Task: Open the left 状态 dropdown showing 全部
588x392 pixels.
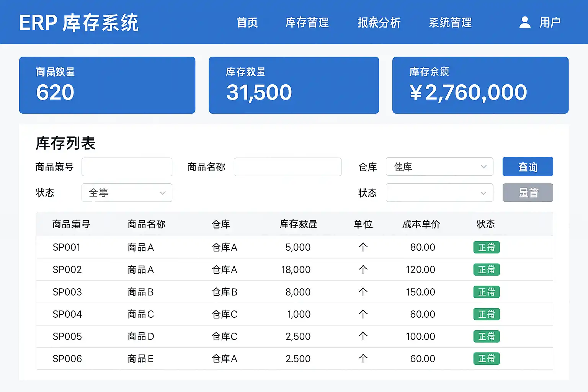Action: pos(127,193)
